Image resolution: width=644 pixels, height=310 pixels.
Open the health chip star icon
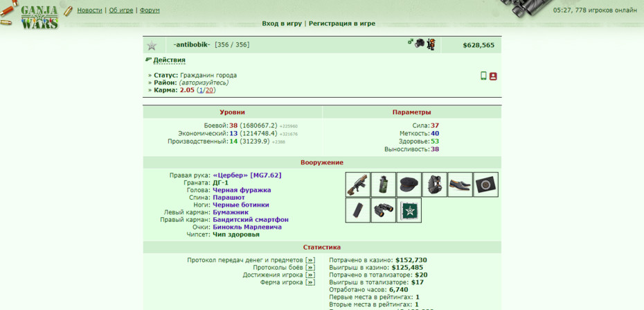click(x=409, y=210)
